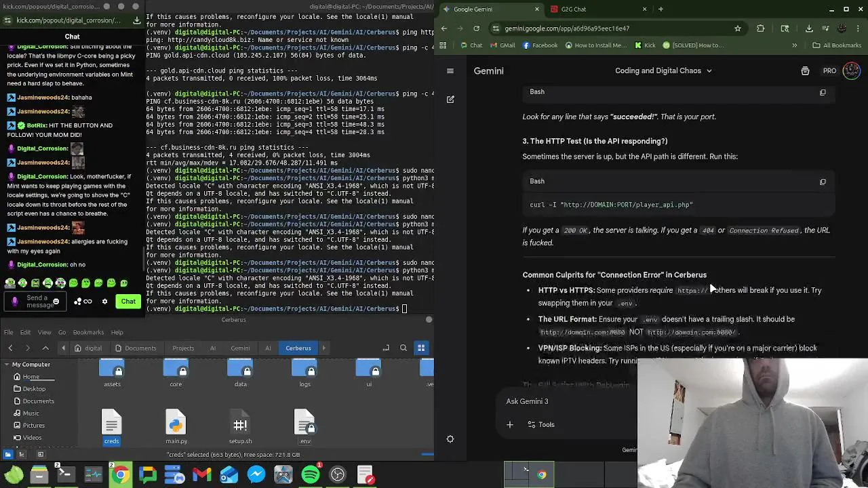This screenshot has width=868, height=488.
Task: Show tree view in file manager status bar
Action: [x=22, y=455]
